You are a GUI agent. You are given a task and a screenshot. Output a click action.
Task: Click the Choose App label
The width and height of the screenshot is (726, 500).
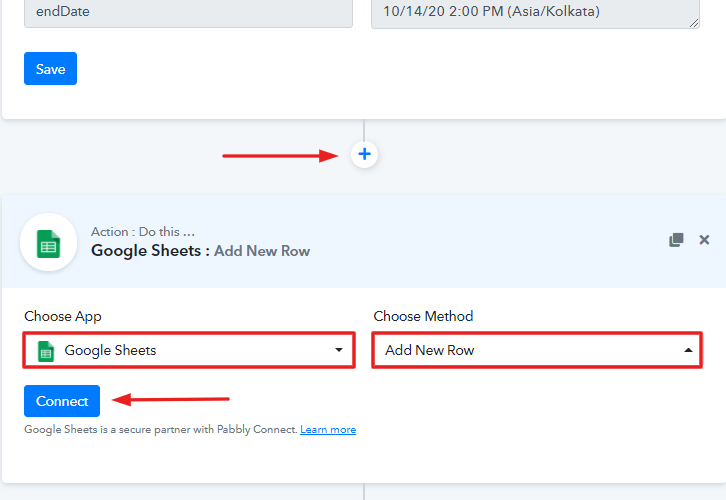pos(62,316)
